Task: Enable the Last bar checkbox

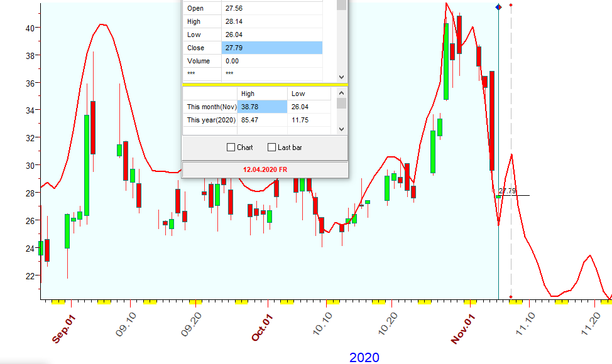Action: click(271, 147)
